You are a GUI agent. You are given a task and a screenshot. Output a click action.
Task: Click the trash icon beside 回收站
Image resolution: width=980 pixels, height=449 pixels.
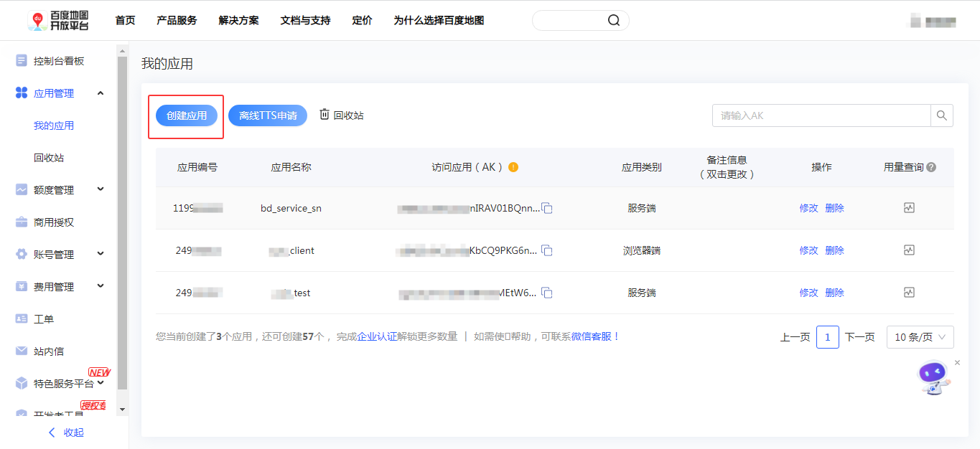[x=324, y=115]
